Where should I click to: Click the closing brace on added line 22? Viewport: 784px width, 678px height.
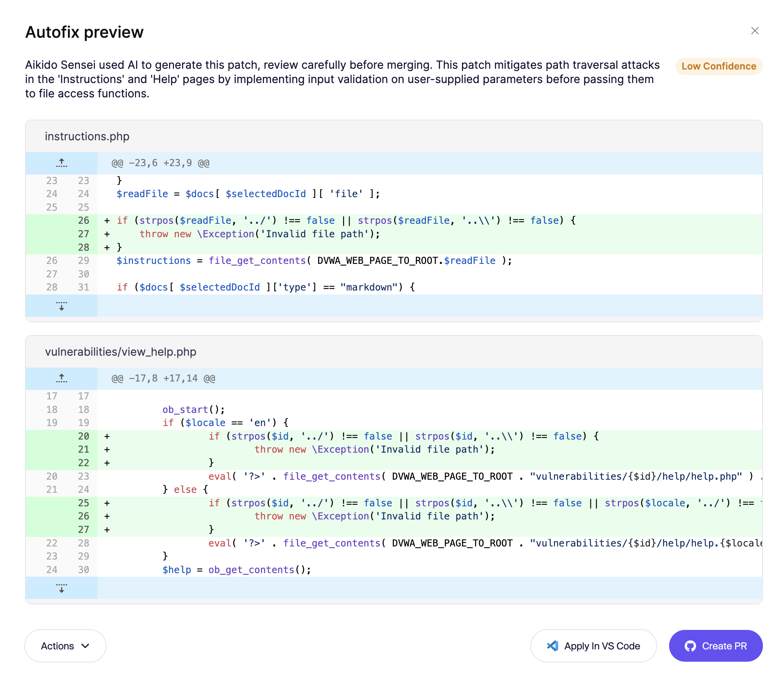coord(211,463)
